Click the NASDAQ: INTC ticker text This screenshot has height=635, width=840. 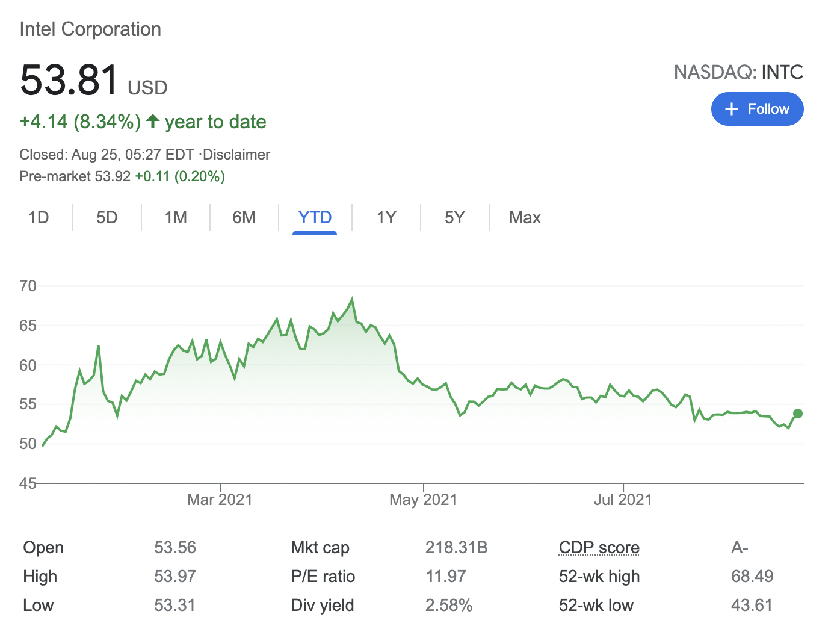(739, 72)
